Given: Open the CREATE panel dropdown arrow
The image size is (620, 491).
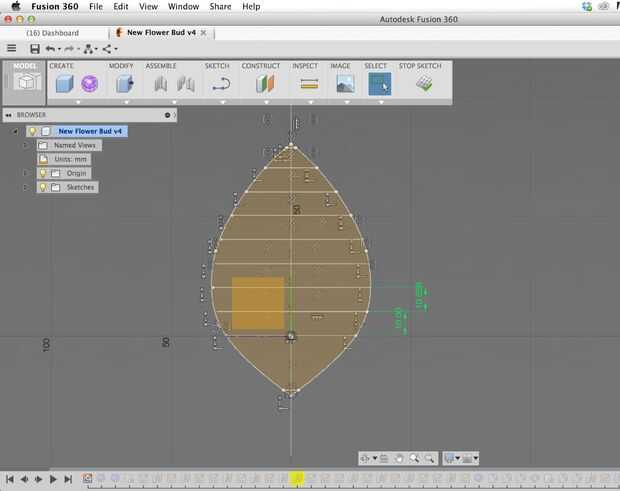Looking at the screenshot, I should click(78, 102).
